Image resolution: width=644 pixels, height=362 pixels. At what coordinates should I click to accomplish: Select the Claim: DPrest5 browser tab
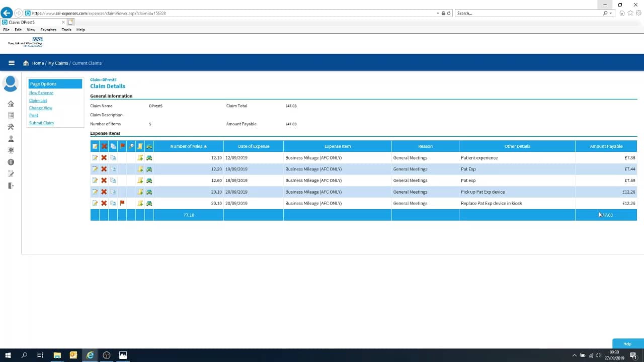coord(33,22)
